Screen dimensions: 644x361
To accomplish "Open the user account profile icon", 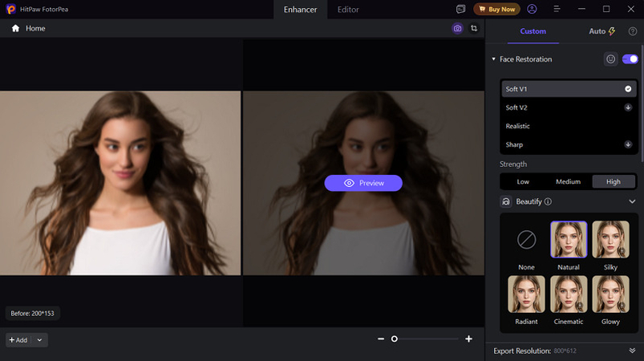I will tap(532, 9).
